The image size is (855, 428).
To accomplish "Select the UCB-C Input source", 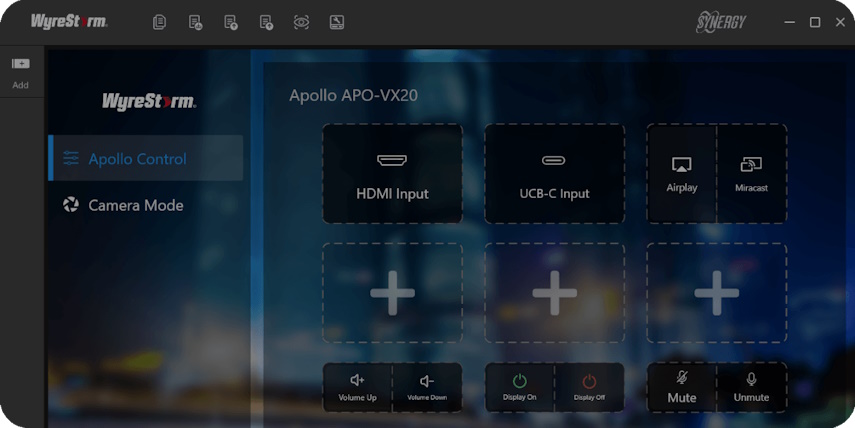I will click(554, 174).
